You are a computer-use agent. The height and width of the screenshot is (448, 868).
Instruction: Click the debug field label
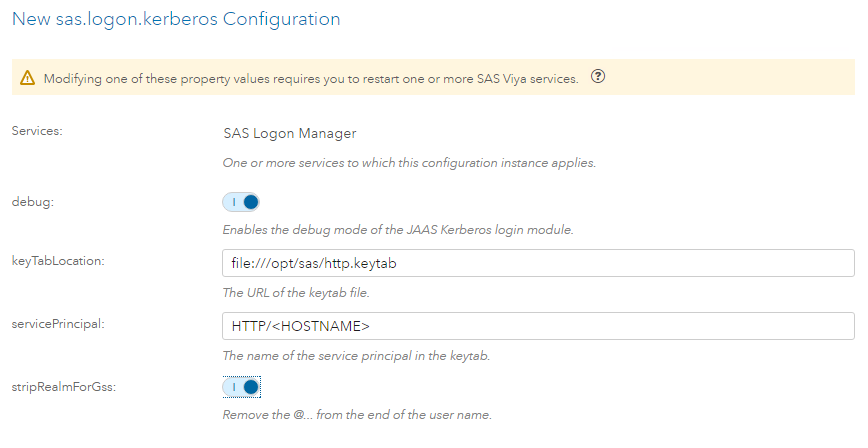[x=31, y=201]
